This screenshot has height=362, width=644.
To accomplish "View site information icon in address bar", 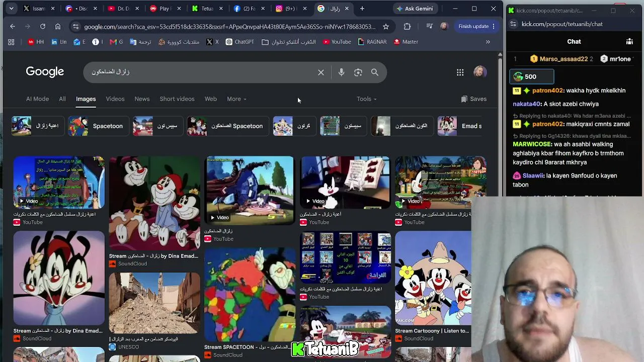I will 75,27.
